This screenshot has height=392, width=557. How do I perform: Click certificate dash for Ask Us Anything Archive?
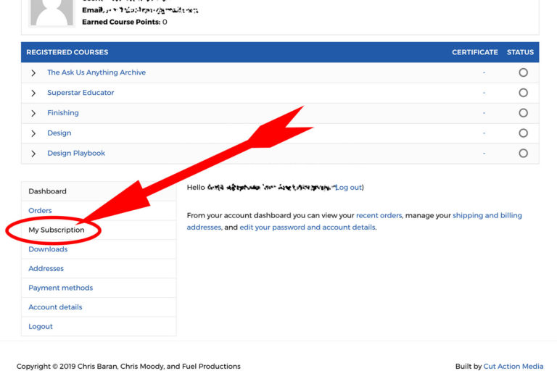[484, 72]
